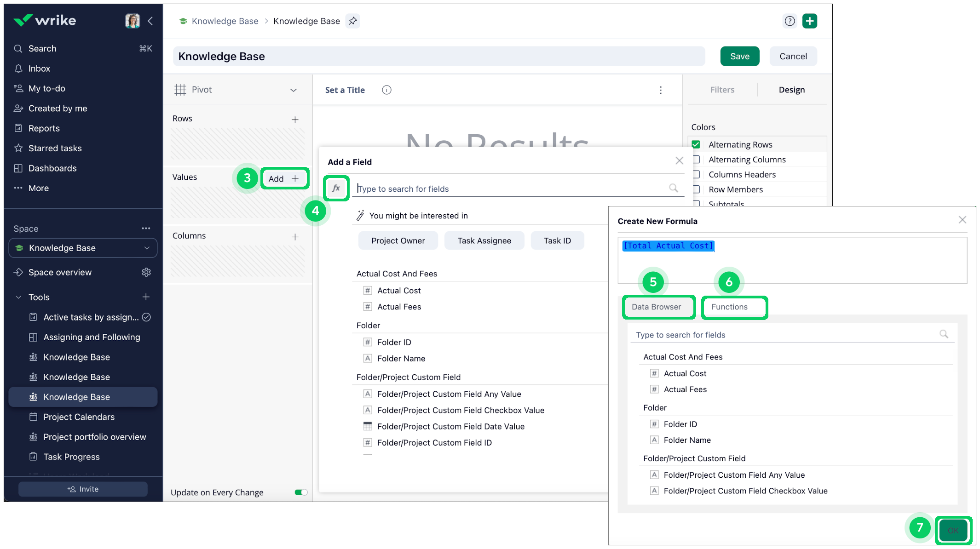Click the green plus create button
This screenshot has height=549, width=980.
(x=810, y=21)
